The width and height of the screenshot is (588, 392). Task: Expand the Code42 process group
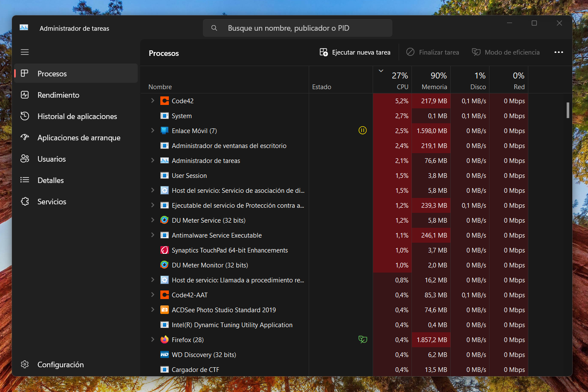(153, 101)
